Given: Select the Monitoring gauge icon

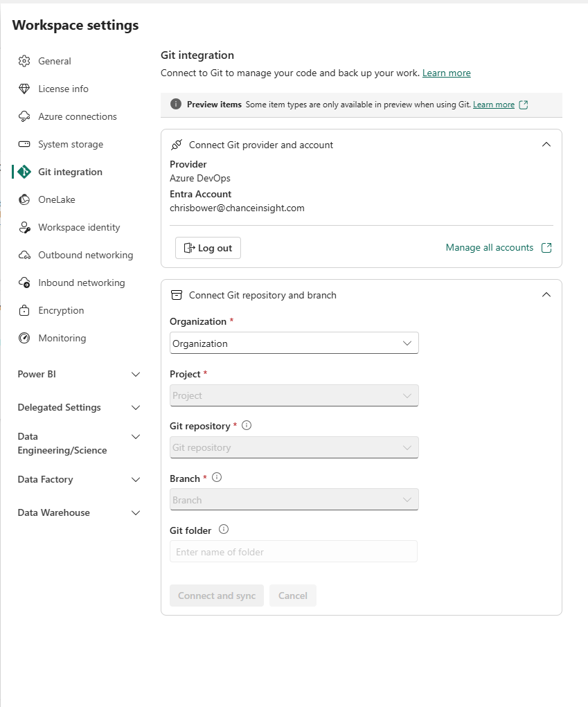Looking at the screenshot, I should point(24,338).
